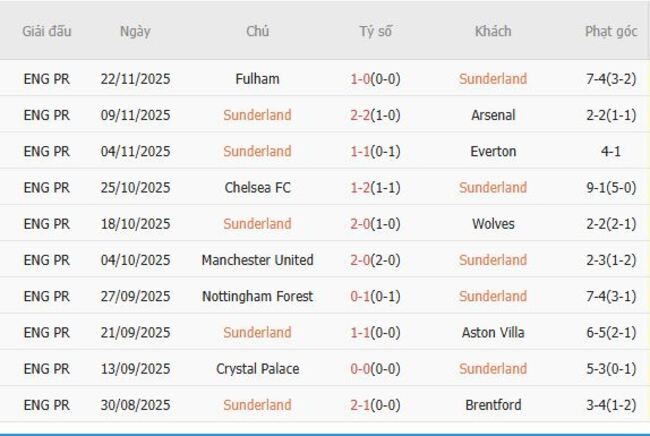Open the Aston Villa team link

pos(493,332)
